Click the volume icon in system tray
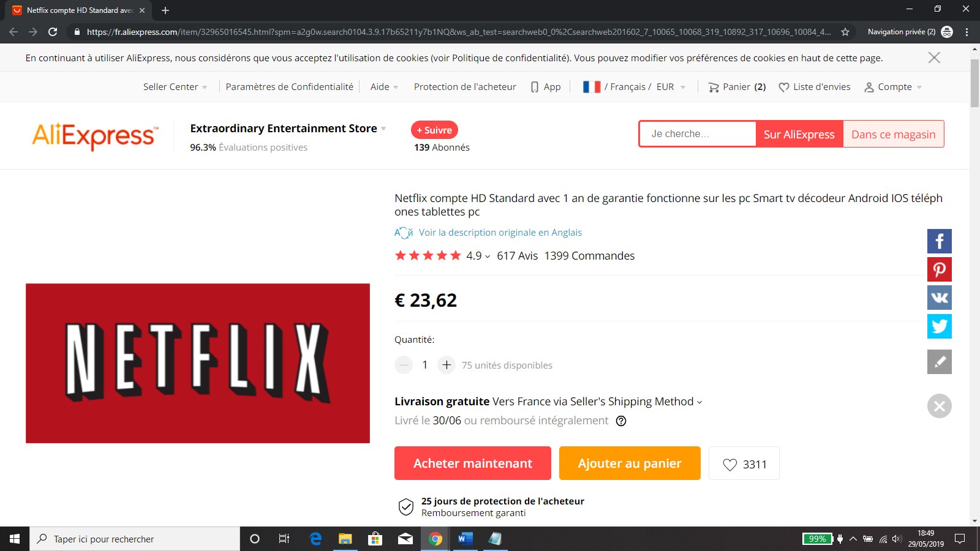This screenshot has height=551, width=980. coord(897,539)
